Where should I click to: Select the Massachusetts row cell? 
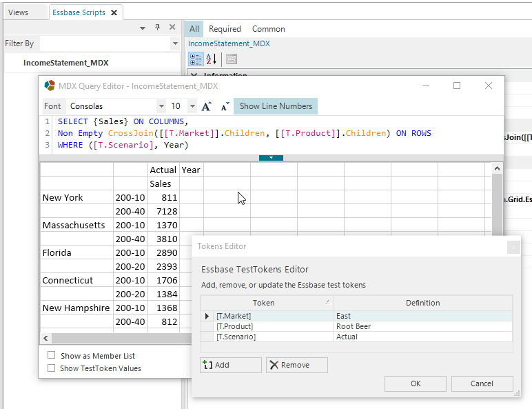(76, 225)
